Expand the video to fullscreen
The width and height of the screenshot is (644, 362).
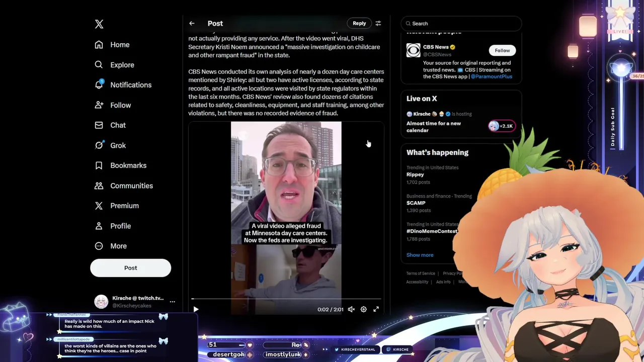click(376, 309)
